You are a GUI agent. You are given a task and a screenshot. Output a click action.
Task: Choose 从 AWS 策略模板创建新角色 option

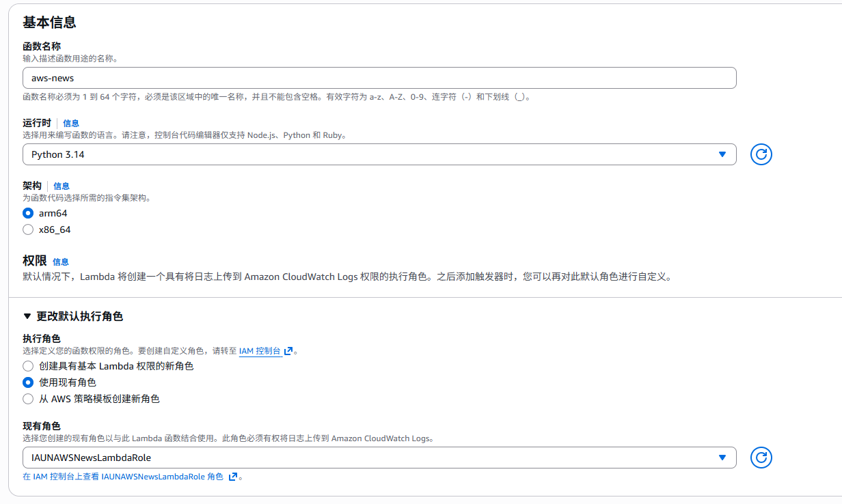28,399
